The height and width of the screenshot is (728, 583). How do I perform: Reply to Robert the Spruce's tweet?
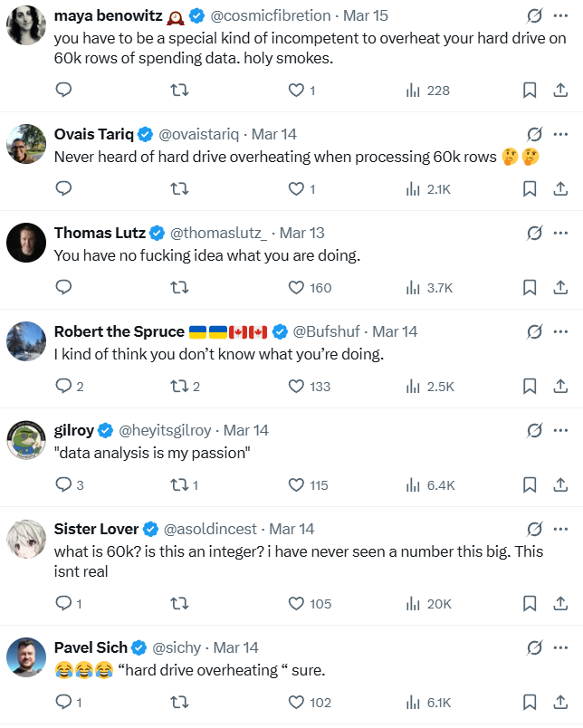pyautogui.click(x=63, y=386)
